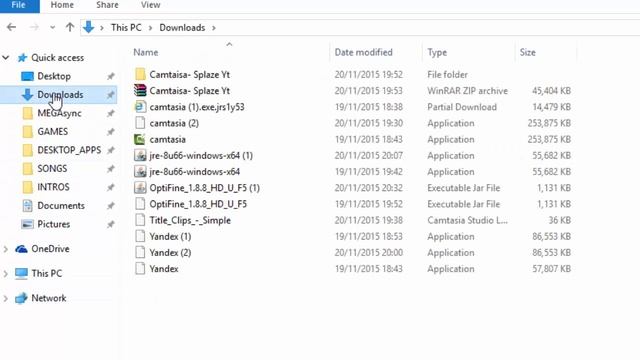Viewport: 640px width, 360px height.
Task: Click the pin icon beside INTROS
Action: tap(111, 187)
